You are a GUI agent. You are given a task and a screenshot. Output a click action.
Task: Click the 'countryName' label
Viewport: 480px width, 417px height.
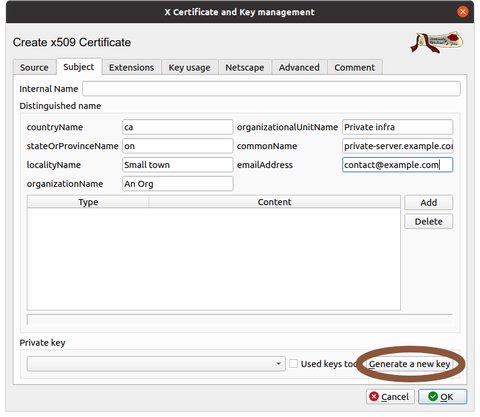[x=55, y=127]
